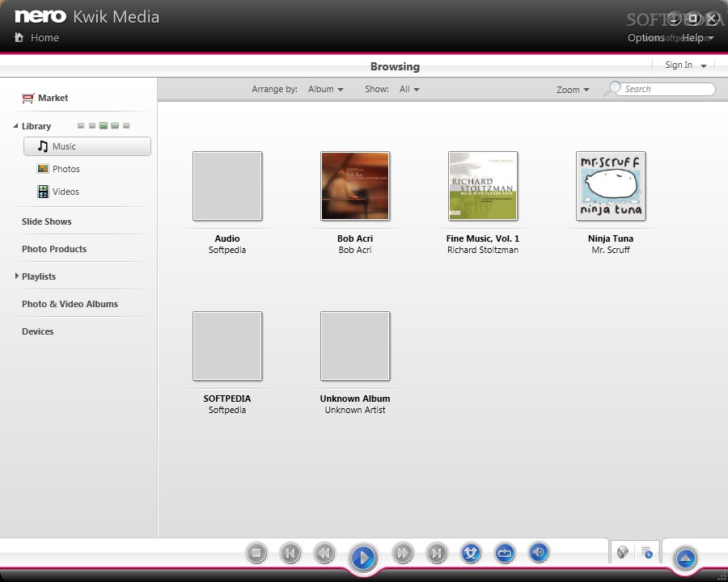The height and width of the screenshot is (582, 728).
Task: Open the Zoom dropdown
Action: click(x=573, y=90)
